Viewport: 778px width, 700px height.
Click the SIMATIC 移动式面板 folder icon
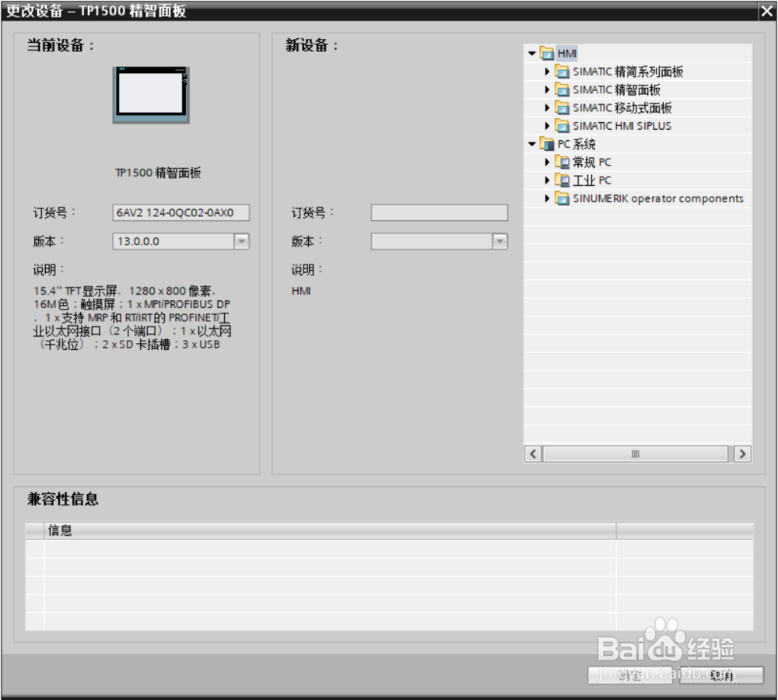coord(562,107)
